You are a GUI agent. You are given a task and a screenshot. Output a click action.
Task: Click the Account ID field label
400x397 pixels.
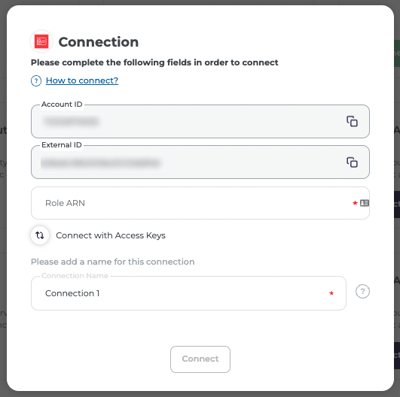pyautogui.click(x=62, y=104)
